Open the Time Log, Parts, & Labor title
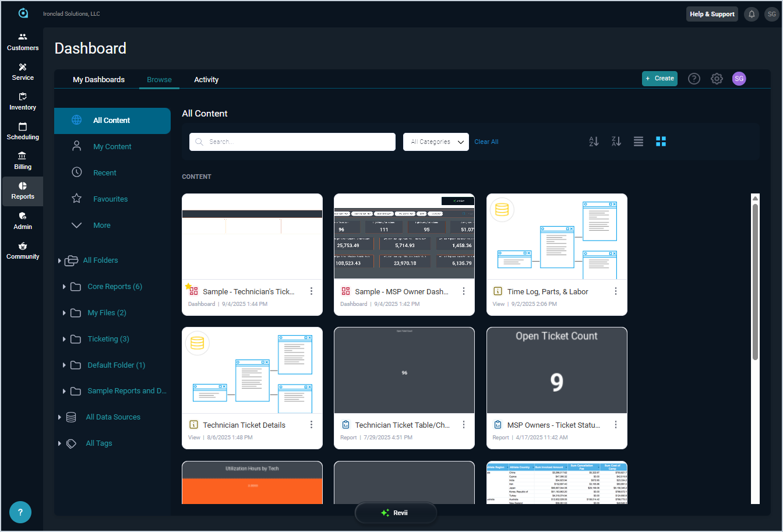This screenshot has height=532, width=783. point(548,292)
